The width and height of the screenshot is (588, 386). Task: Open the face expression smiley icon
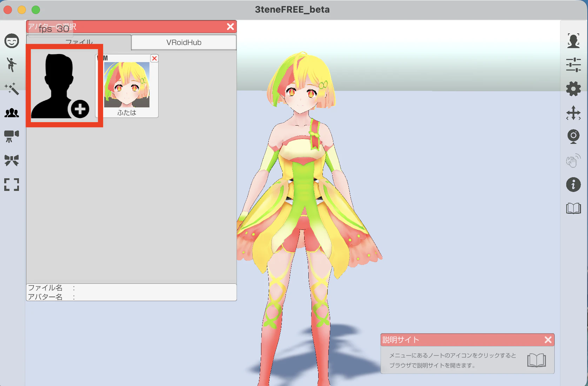point(12,41)
